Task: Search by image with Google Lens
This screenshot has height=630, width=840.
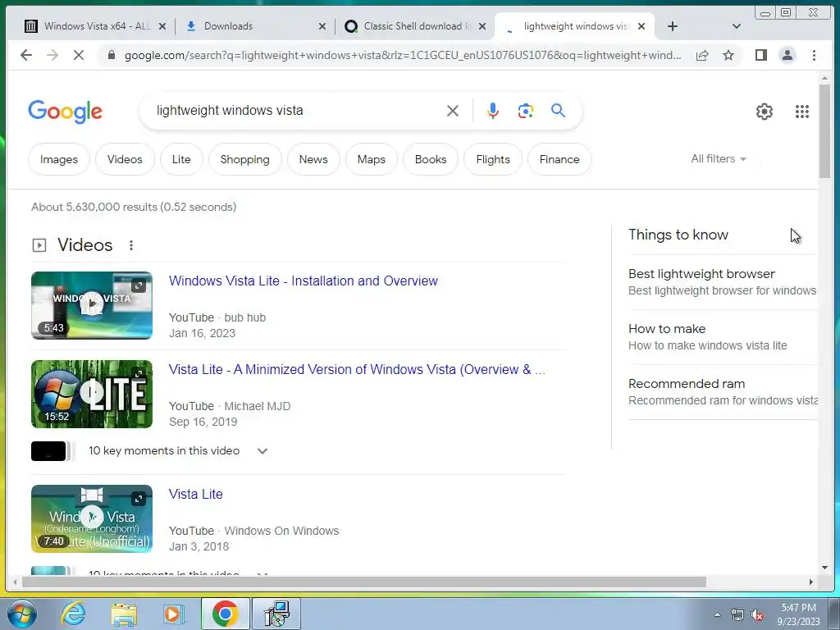Action: [526, 111]
